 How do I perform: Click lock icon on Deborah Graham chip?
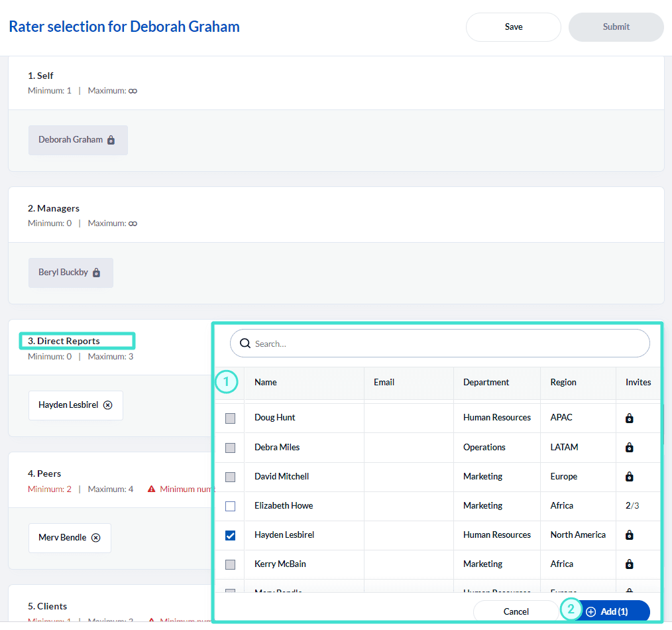click(111, 140)
